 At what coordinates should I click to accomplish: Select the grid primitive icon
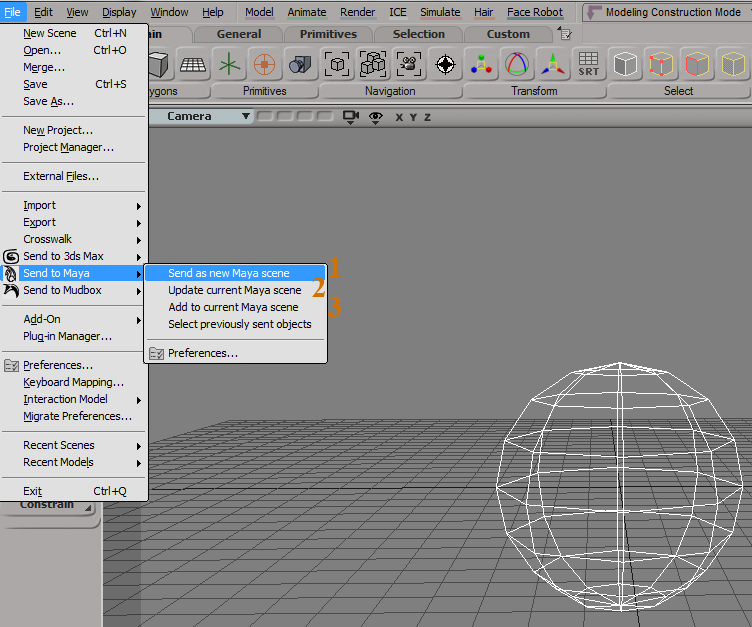pyautogui.click(x=193, y=64)
